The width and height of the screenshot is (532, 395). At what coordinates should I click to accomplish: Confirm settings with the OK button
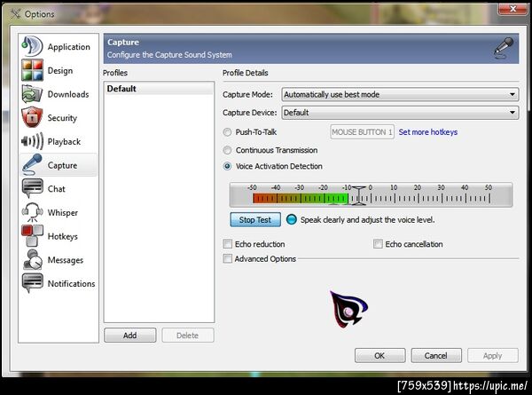click(379, 356)
